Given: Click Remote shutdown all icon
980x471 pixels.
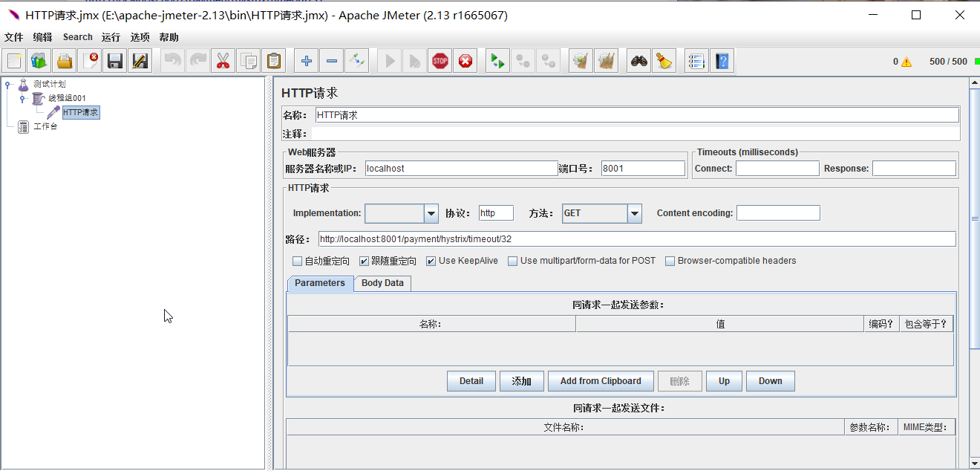Looking at the screenshot, I should tap(549, 61).
